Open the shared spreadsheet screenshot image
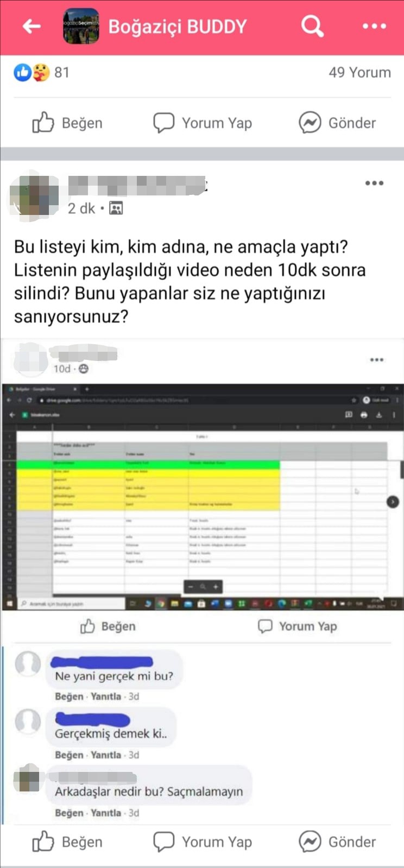This screenshot has height=868, width=404. click(x=202, y=497)
